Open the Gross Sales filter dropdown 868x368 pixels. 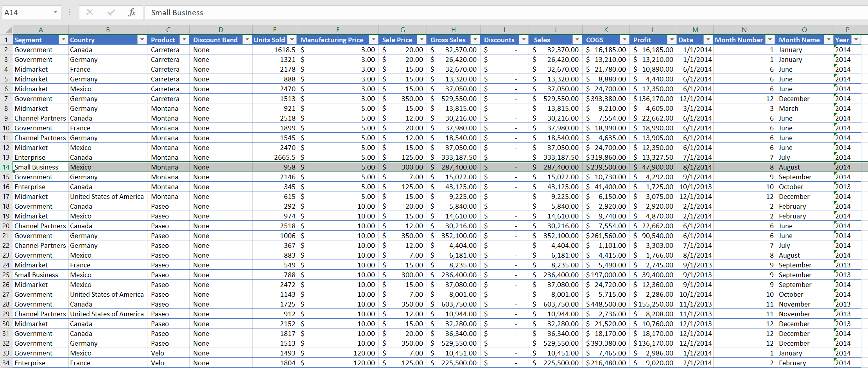coord(475,40)
